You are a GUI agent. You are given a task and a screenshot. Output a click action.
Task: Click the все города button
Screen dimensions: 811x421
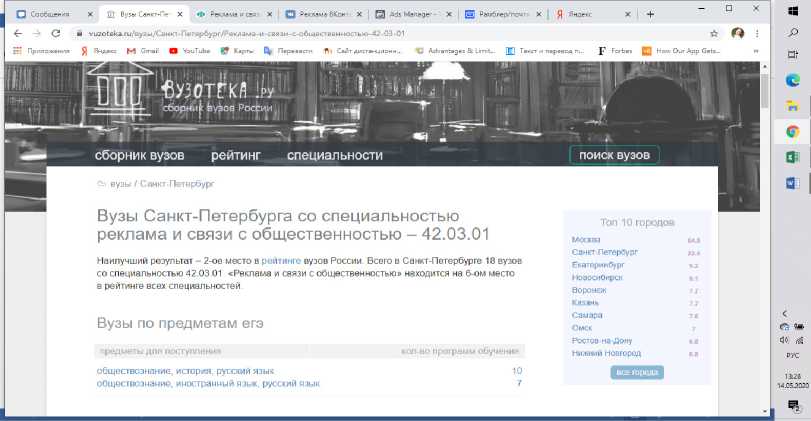click(x=636, y=372)
